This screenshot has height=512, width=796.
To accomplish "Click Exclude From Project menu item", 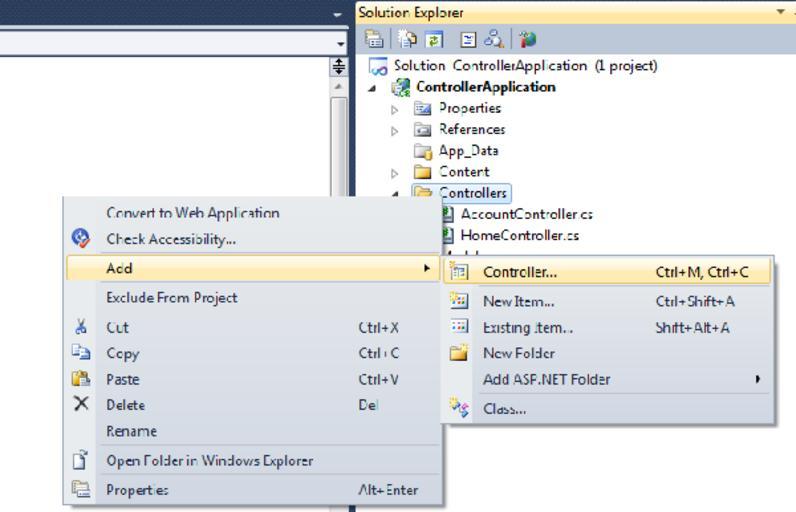I will point(171,298).
